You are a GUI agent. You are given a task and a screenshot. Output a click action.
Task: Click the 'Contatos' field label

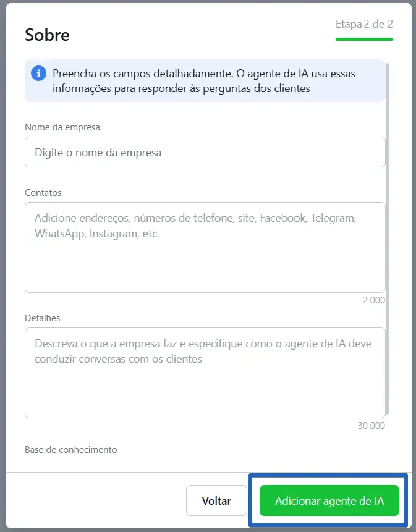tap(43, 193)
